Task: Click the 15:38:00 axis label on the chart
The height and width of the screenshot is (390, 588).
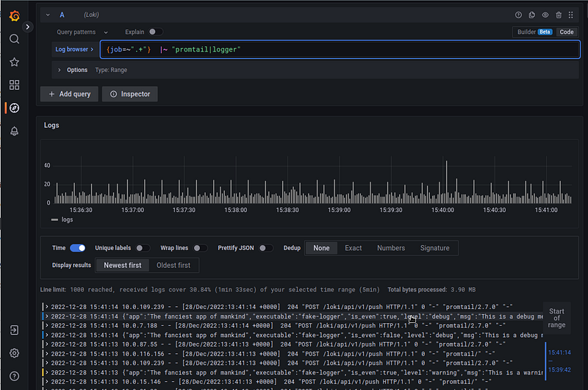Action: pos(235,210)
